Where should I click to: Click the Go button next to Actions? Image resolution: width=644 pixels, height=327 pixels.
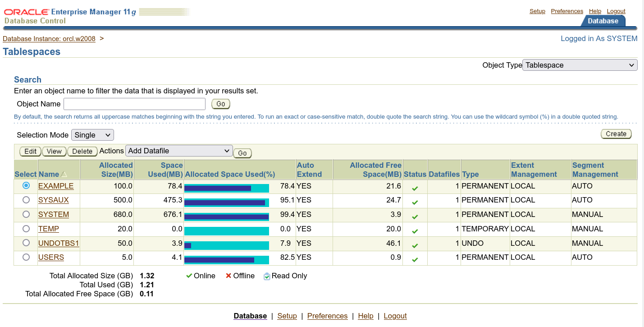(x=242, y=153)
